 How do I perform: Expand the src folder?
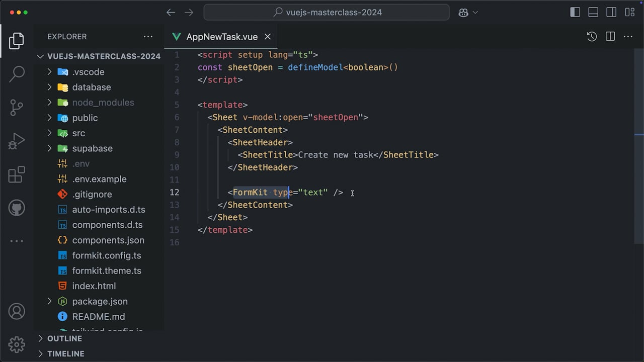point(49,133)
